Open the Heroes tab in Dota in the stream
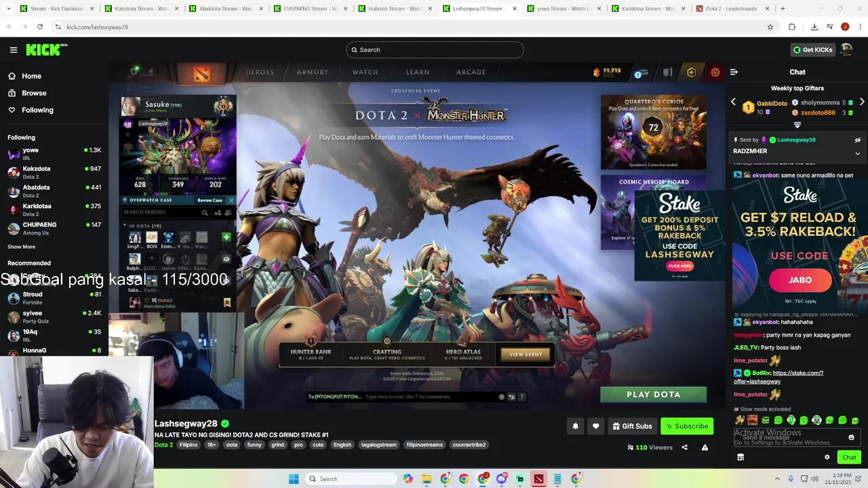This screenshot has height=488, width=868. click(260, 72)
